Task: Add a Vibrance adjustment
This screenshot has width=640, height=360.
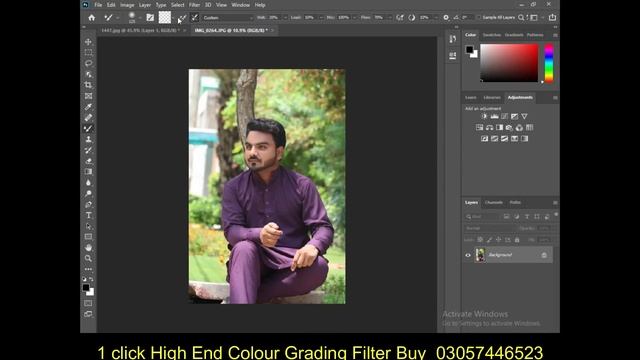Action: point(524,116)
